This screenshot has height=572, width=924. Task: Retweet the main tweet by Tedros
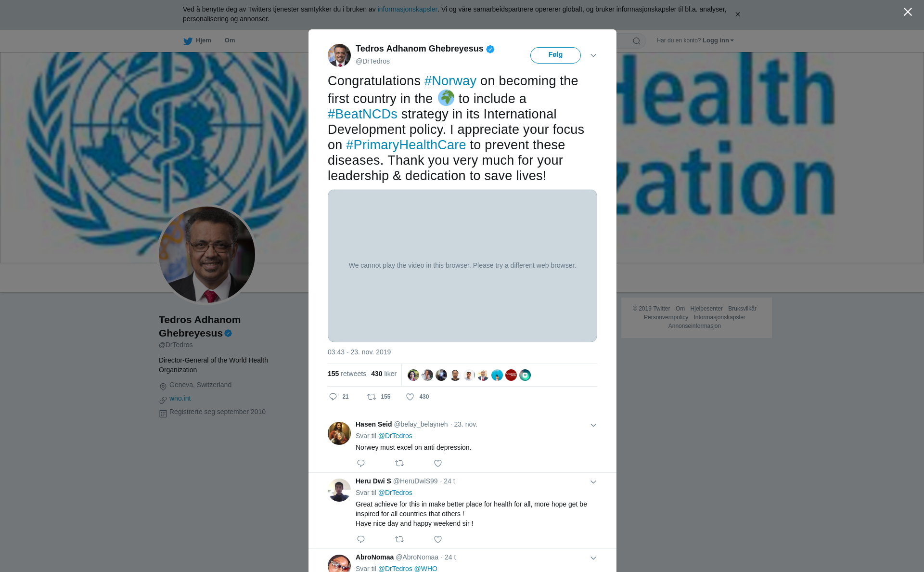point(372,397)
